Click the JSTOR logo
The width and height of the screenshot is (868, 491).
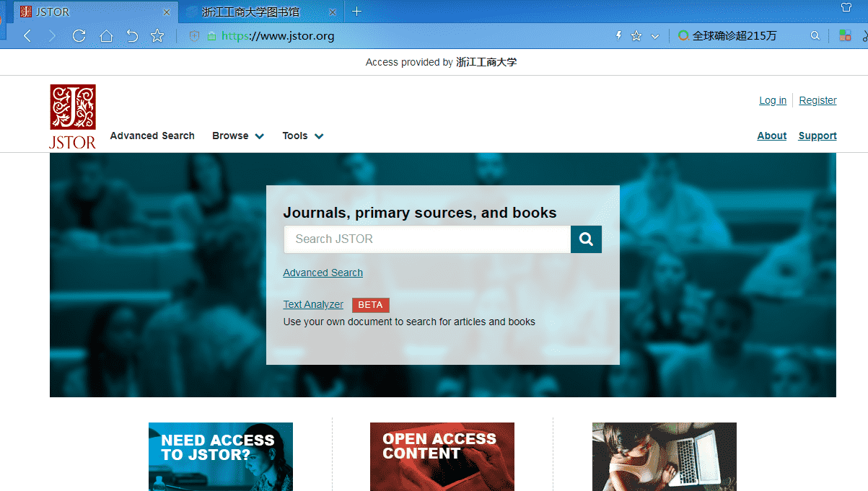(x=72, y=116)
